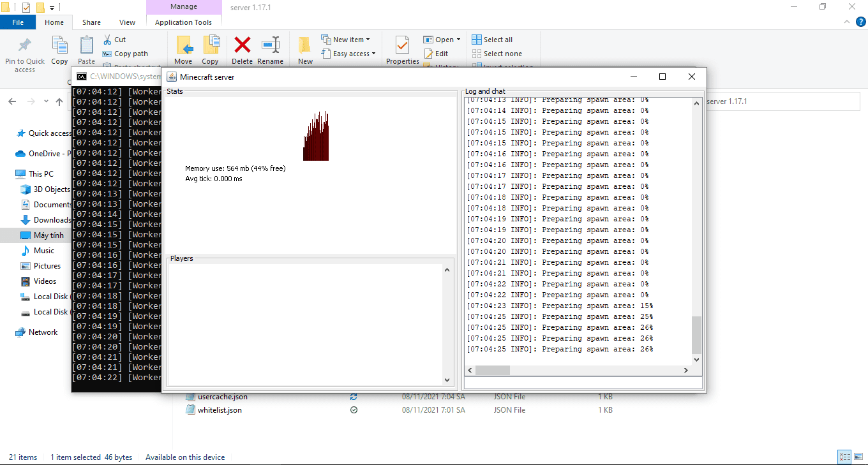Click the Log and chat vertical scrollbar thumb

[696, 335]
